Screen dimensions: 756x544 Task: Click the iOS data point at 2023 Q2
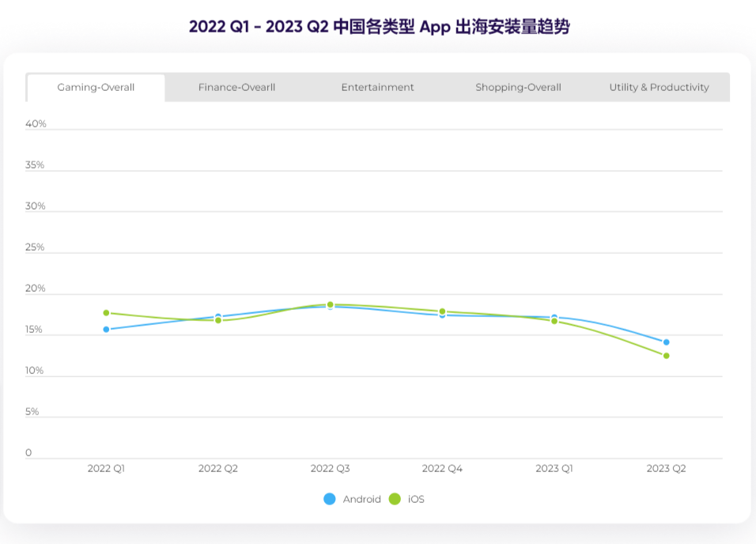[667, 356]
